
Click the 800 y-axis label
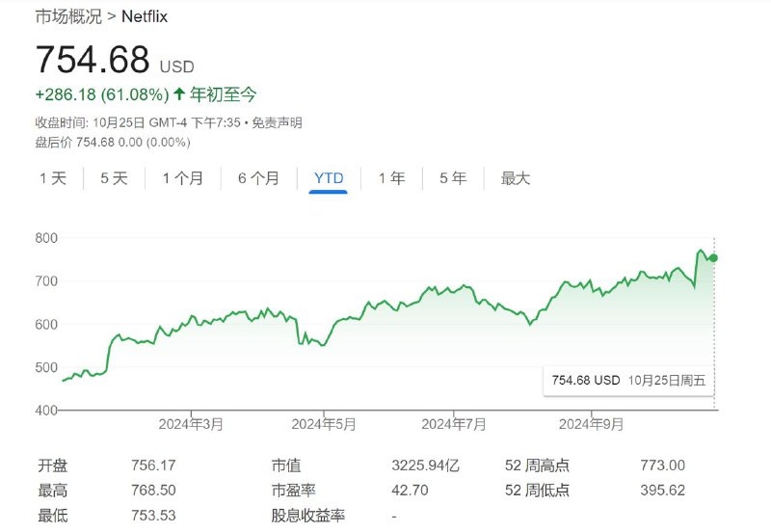(x=46, y=238)
